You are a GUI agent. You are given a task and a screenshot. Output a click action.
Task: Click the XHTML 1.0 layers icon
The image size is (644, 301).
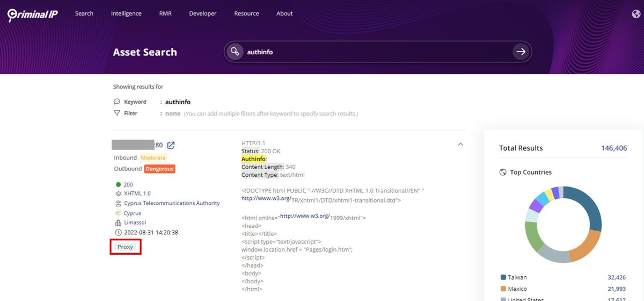point(119,193)
